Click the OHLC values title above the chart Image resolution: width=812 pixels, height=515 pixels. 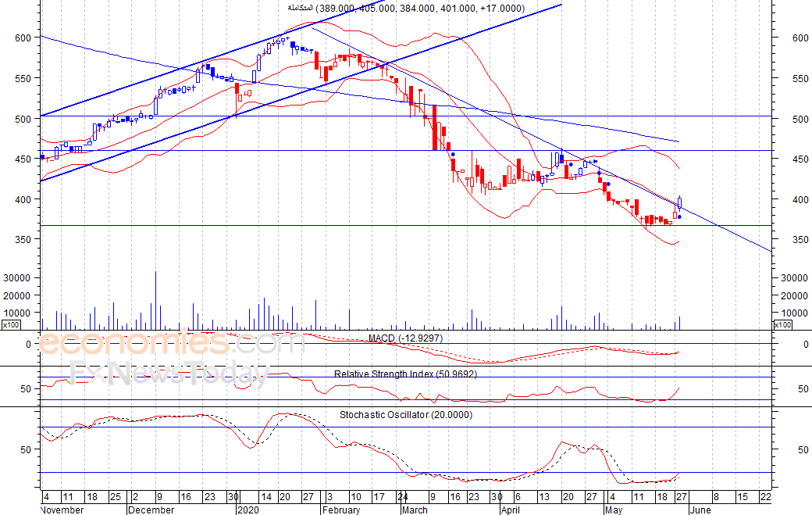(406, 9)
